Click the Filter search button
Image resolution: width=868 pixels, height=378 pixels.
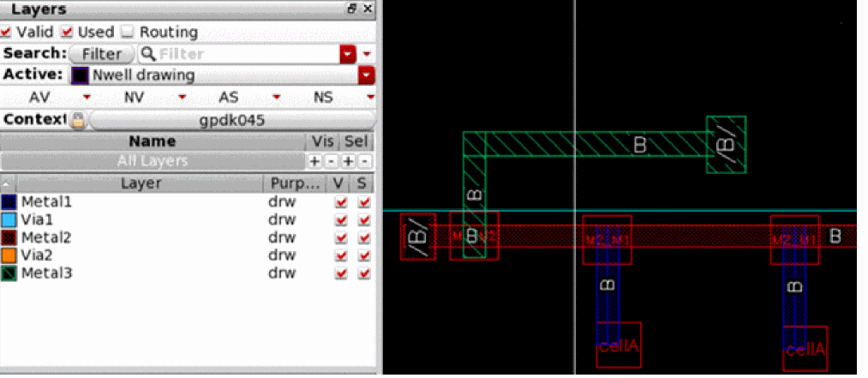coord(102,54)
